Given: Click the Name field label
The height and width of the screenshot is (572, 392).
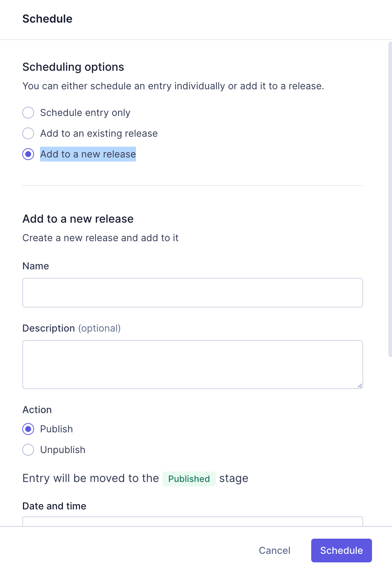Looking at the screenshot, I should pyautogui.click(x=36, y=266).
